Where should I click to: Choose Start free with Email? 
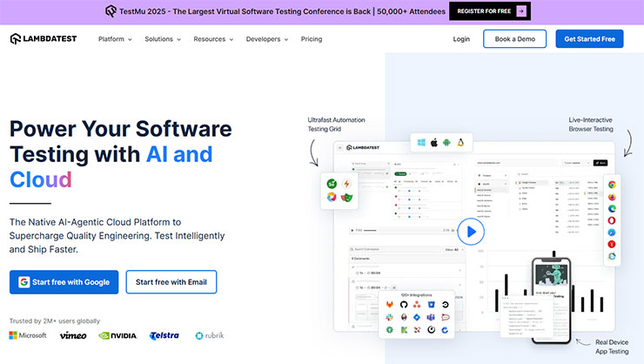[x=171, y=282]
